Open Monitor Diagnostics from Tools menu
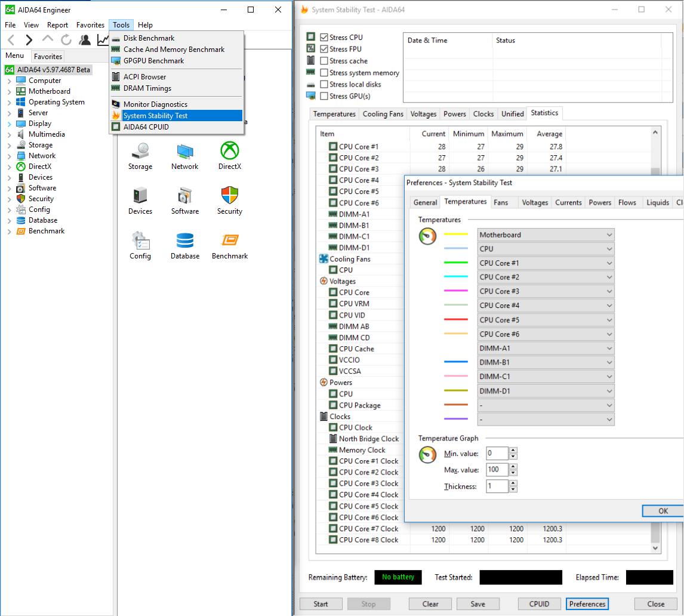 click(177, 104)
